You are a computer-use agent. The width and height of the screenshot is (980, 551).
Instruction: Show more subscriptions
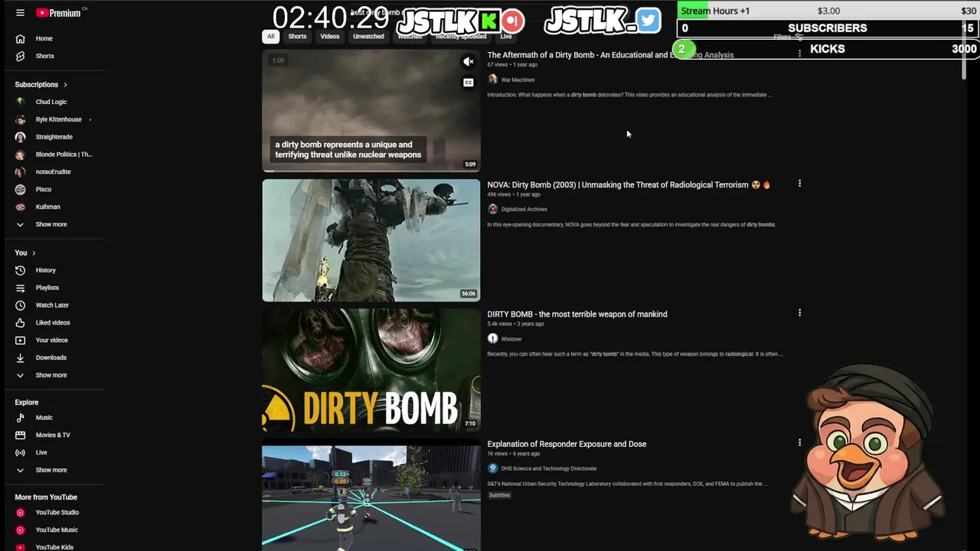click(x=51, y=224)
